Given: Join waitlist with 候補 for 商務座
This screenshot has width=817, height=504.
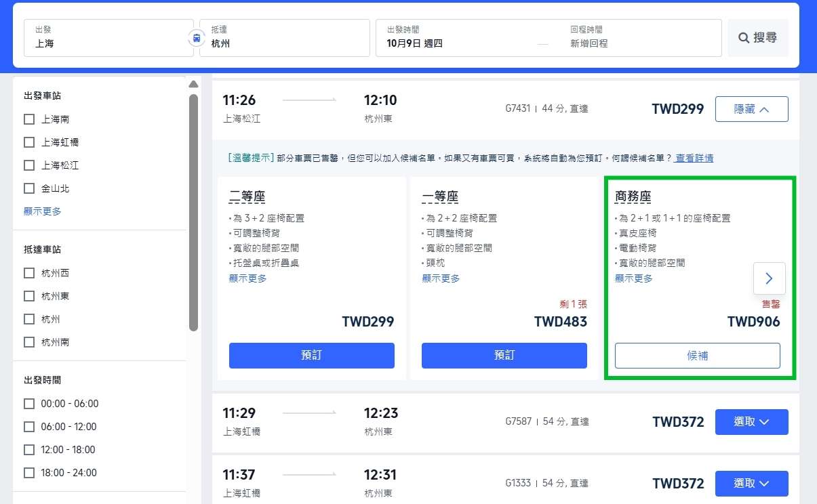Looking at the screenshot, I should pos(697,356).
